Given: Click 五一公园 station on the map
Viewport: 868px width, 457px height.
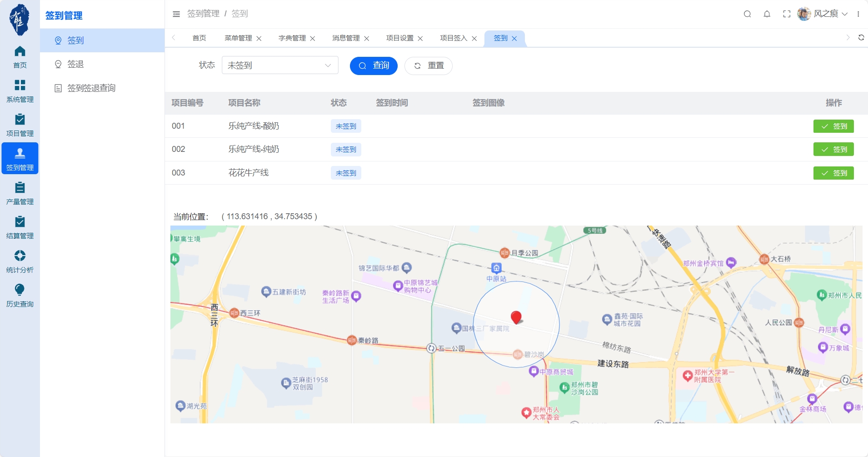Looking at the screenshot, I should (431, 348).
